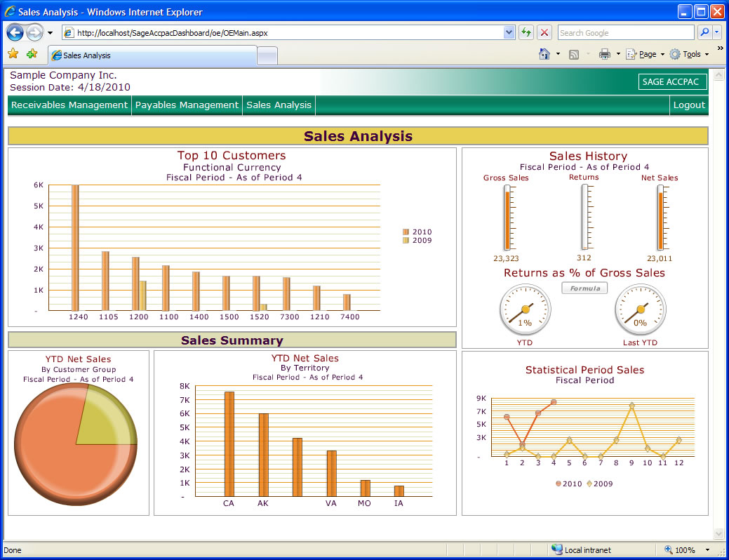
Task: Click the red Stop loading icon
Action: click(544, 32)
